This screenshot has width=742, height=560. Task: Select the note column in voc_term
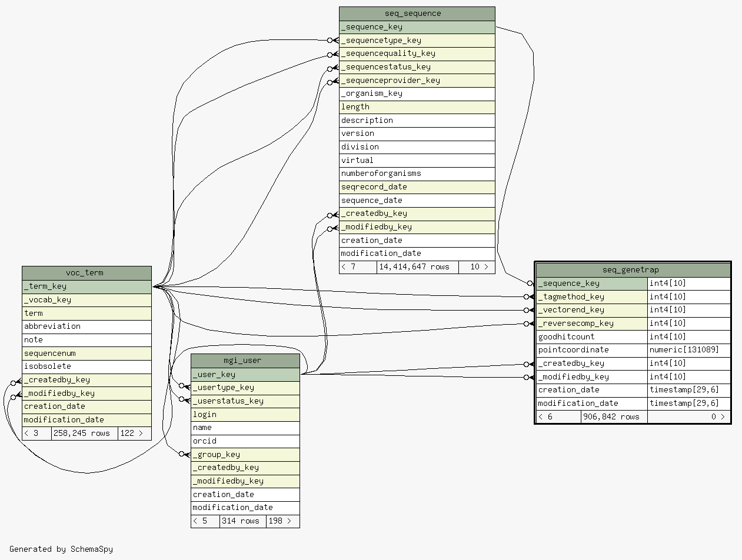[86, 340]
